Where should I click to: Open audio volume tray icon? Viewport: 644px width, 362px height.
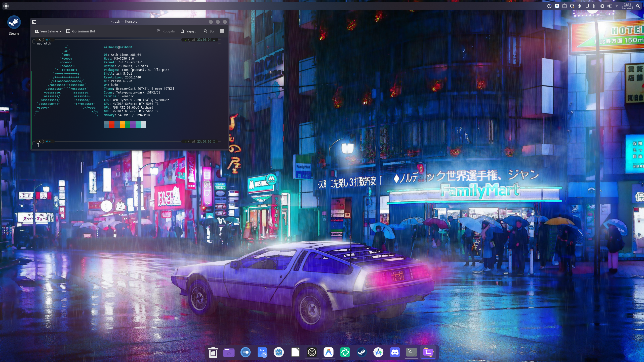click(610, 6)
